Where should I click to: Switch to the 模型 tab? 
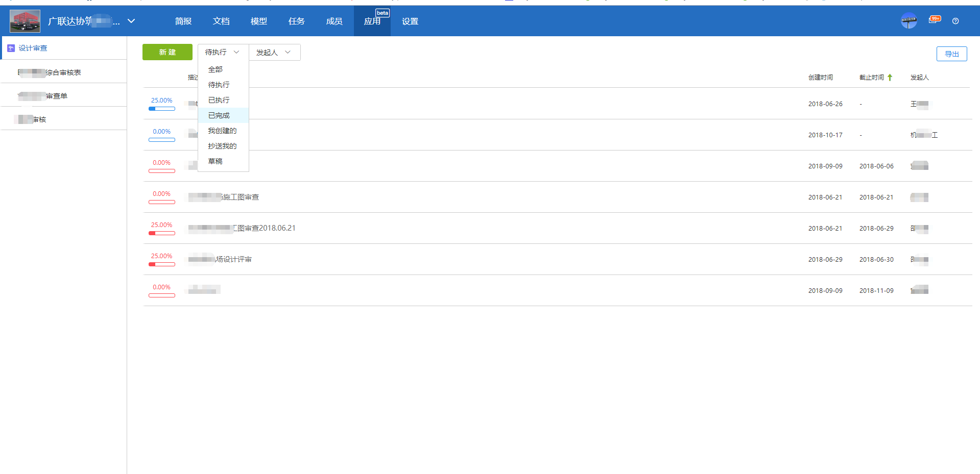[x=258, y=21]
